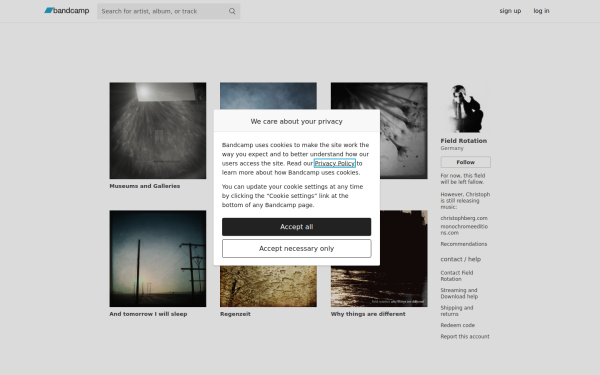Image resolution: width=600 pixels, height=375 pixels.
Task: Click the Field Rotation artist photo
Action: 465,108
